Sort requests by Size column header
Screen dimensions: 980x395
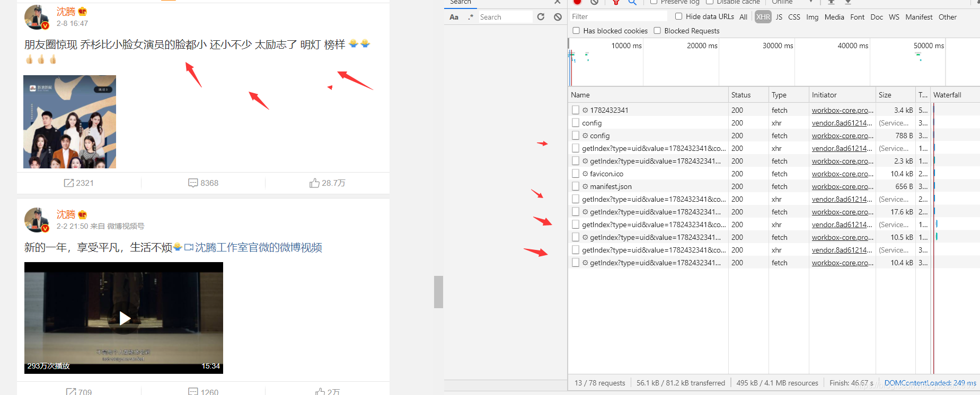pyautogui.click(x=896, y=95)
